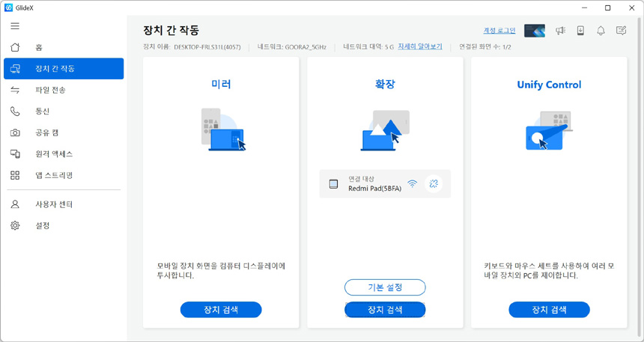Open the promotional banner thumbnail in header
This screenshot has width=644, height=342.
535,31
